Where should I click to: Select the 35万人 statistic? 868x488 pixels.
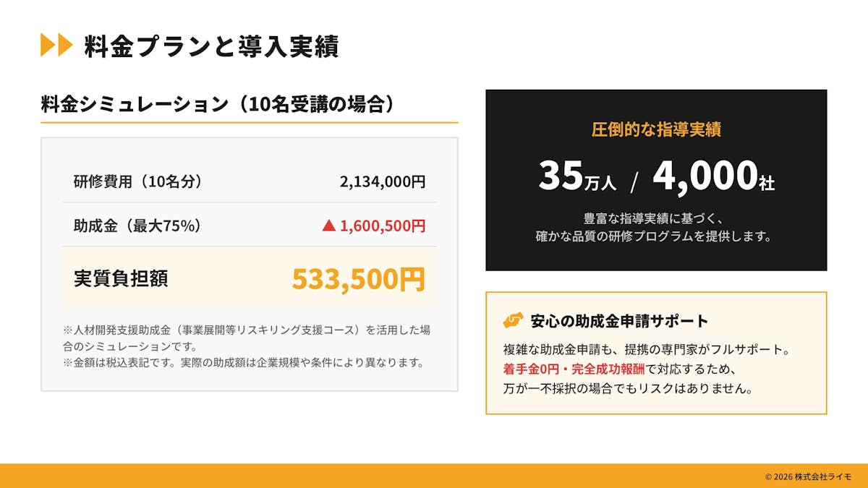coord(576,176)
